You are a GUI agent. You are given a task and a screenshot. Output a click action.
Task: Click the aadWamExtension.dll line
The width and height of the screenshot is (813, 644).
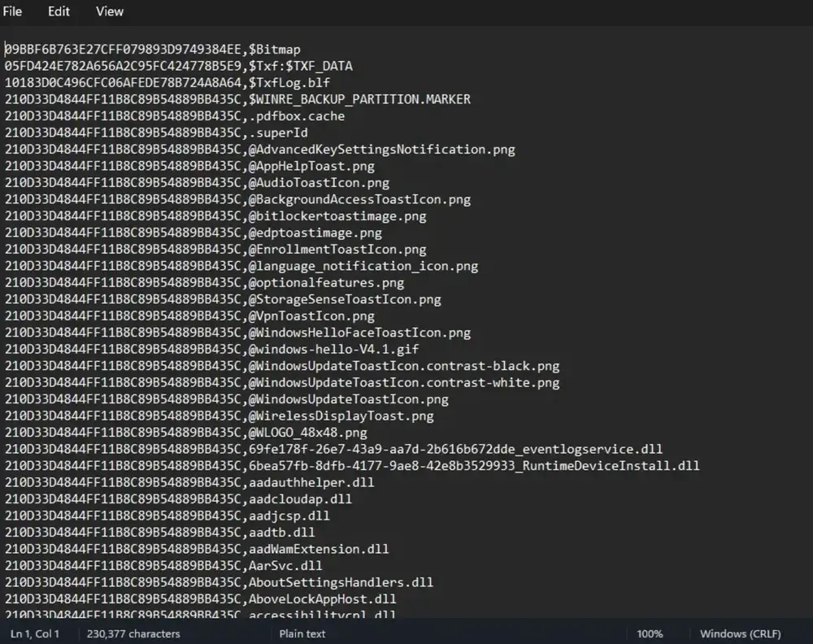[197, 549]
